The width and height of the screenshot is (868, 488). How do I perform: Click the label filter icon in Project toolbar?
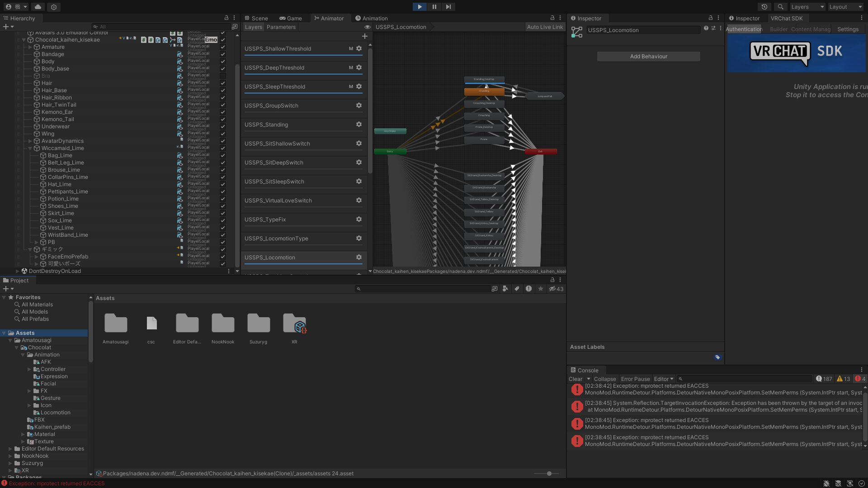[517, 288]
